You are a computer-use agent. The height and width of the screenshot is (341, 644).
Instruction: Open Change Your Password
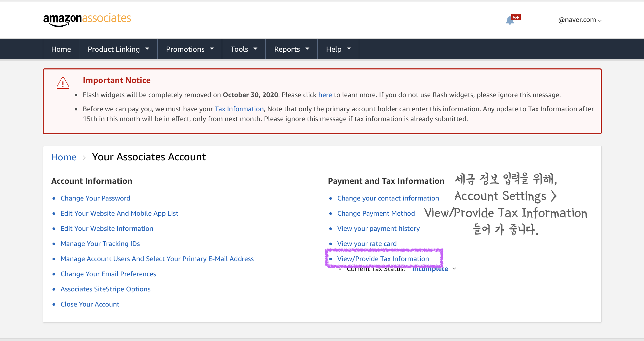click(95, 198)
